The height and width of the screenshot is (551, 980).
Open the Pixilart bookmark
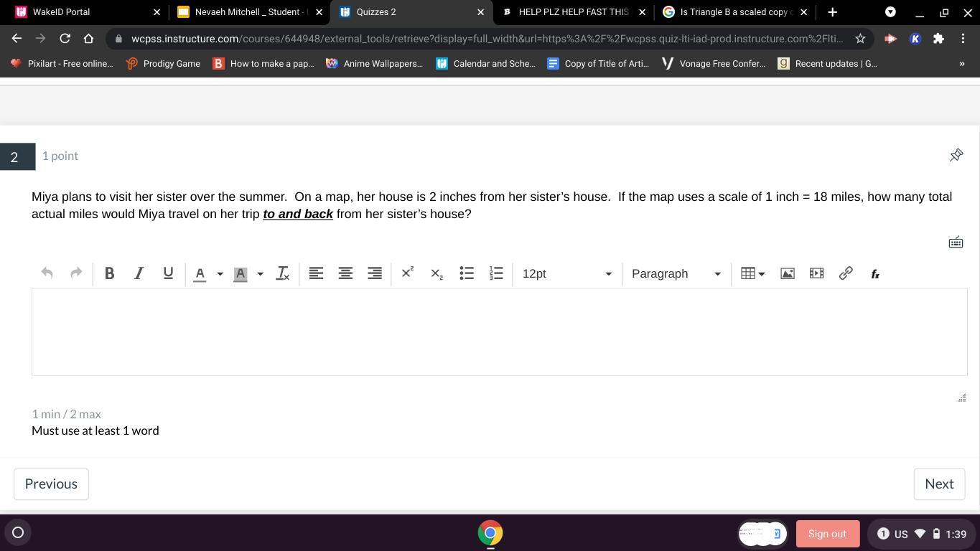tap(62, 64)
